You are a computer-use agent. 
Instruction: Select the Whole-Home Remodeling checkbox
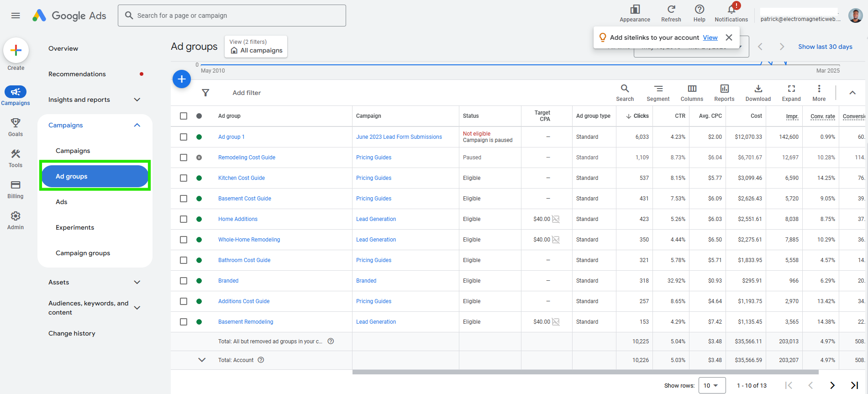[184, 240]
